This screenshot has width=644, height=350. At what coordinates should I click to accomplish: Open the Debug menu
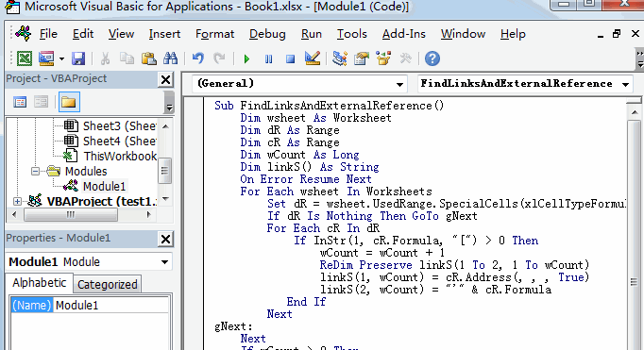tap(267, 34)
